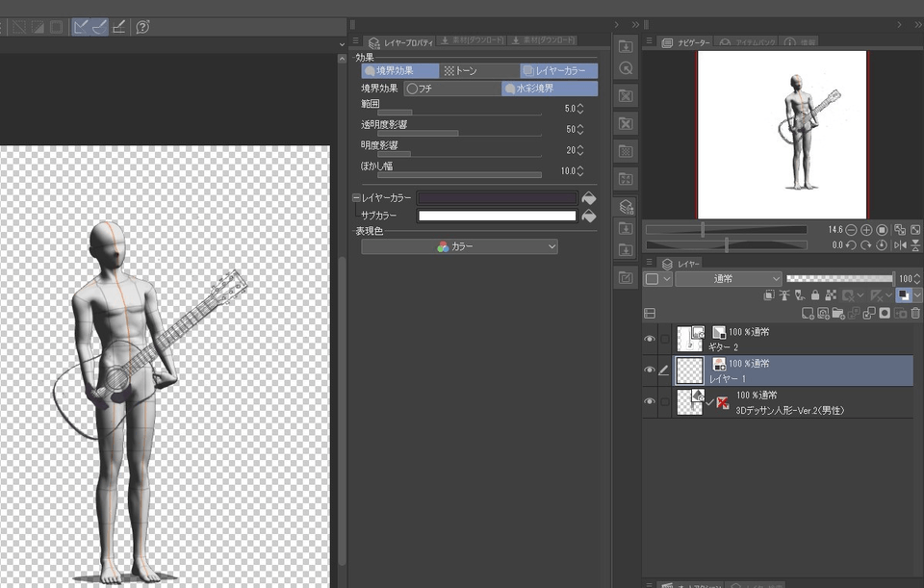Viewport: 924px width, 588px height.
Task: Switch to first 素材[ダウンロード] tab
Action: [472, 40]
